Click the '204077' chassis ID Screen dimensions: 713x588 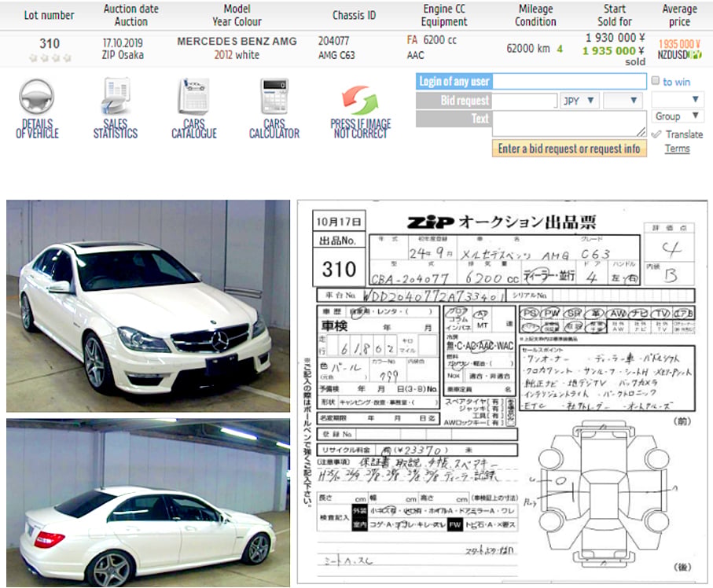(334, 41)
